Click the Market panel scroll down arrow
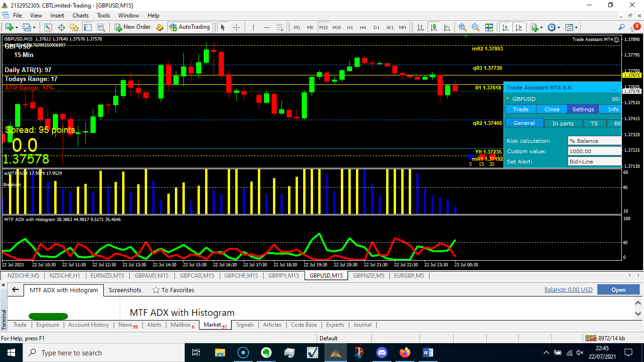Viewport: 644px width, 362px height. pyautogui.click(x=638, y=313)
